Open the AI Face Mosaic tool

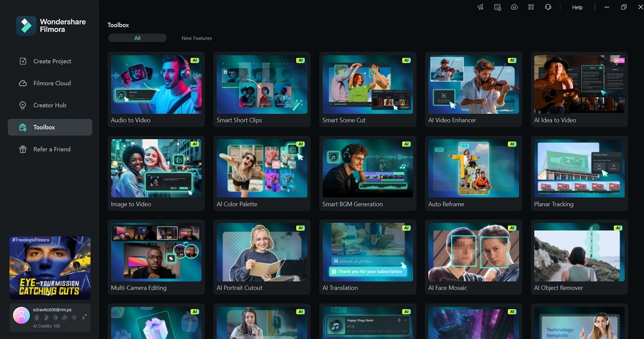click(x=473, y=257)
